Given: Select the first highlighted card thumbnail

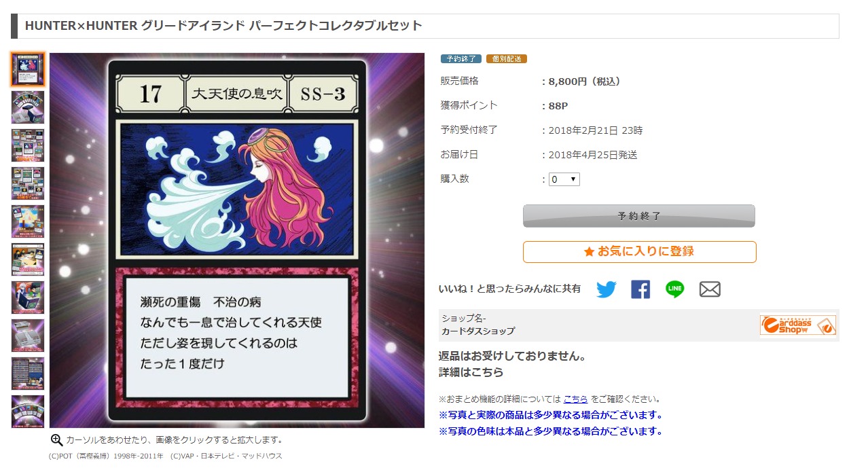Looking at the screenshot, I should [28, 69].
